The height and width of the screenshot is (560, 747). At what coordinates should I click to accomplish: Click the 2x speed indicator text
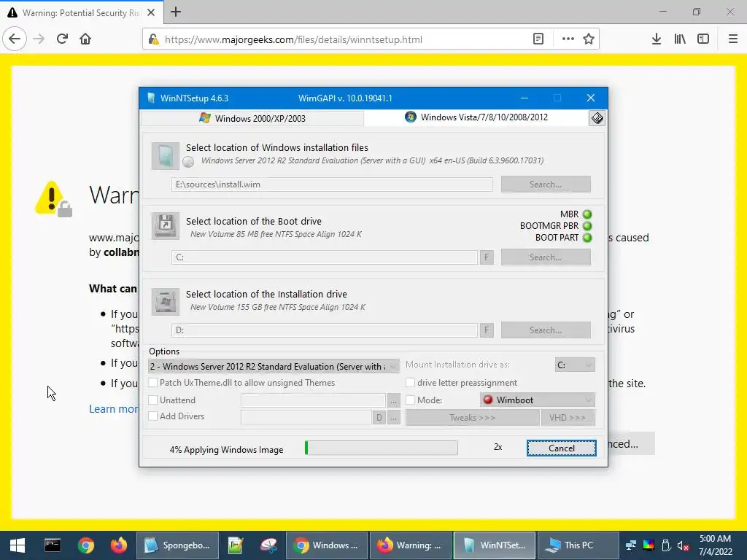point(498,447)
